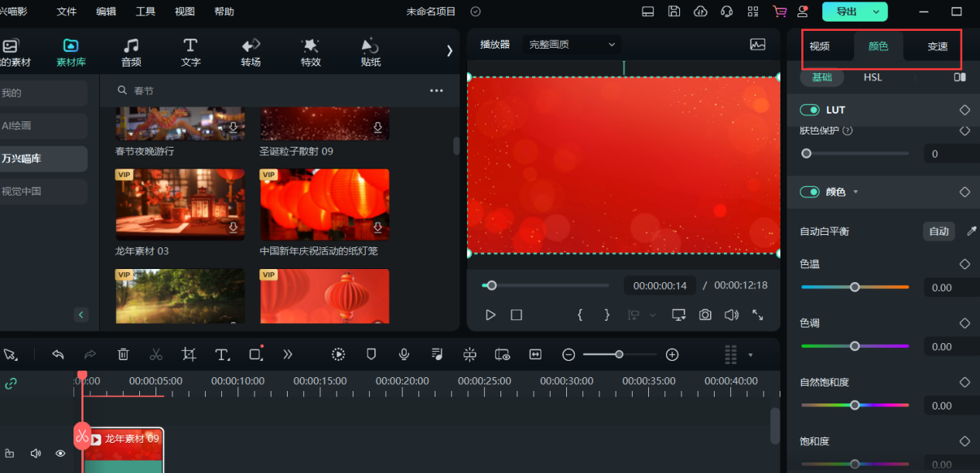The height and width of the screenshot is (473, 980).
Task: Add a marker with the shield icon
Action: click(x=371, y=355)
